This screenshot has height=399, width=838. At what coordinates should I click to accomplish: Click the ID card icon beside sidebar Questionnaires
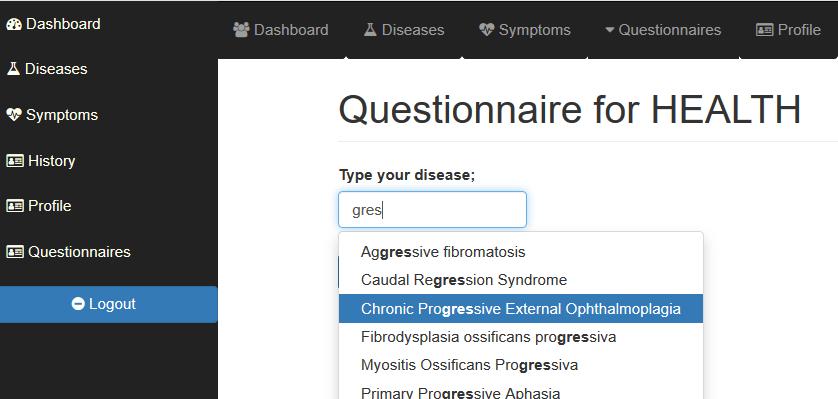[x=15, y=252]
